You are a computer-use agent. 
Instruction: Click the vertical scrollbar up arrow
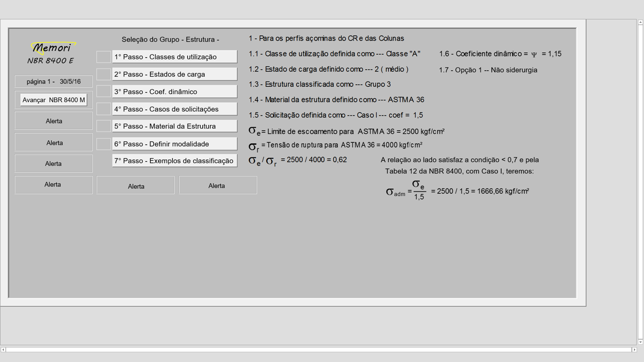tap(640, 22)
